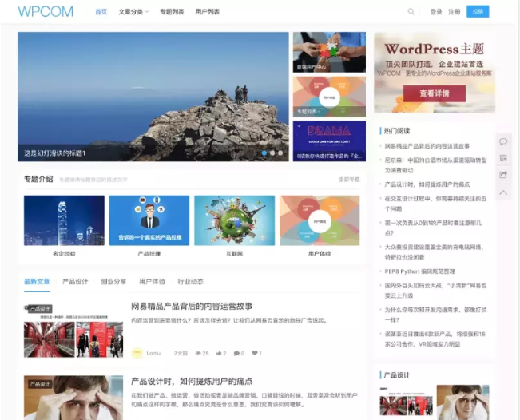This screenshot has width=520, height=420.
Task: Select the second slider dot indicator
Action: pos(272,153)
